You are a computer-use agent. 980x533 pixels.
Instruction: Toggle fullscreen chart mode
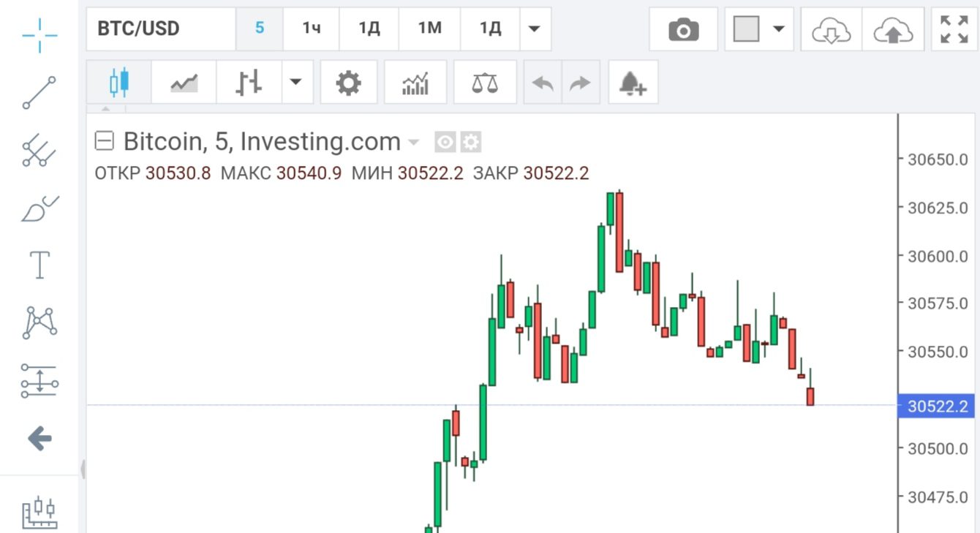(954, 30)
